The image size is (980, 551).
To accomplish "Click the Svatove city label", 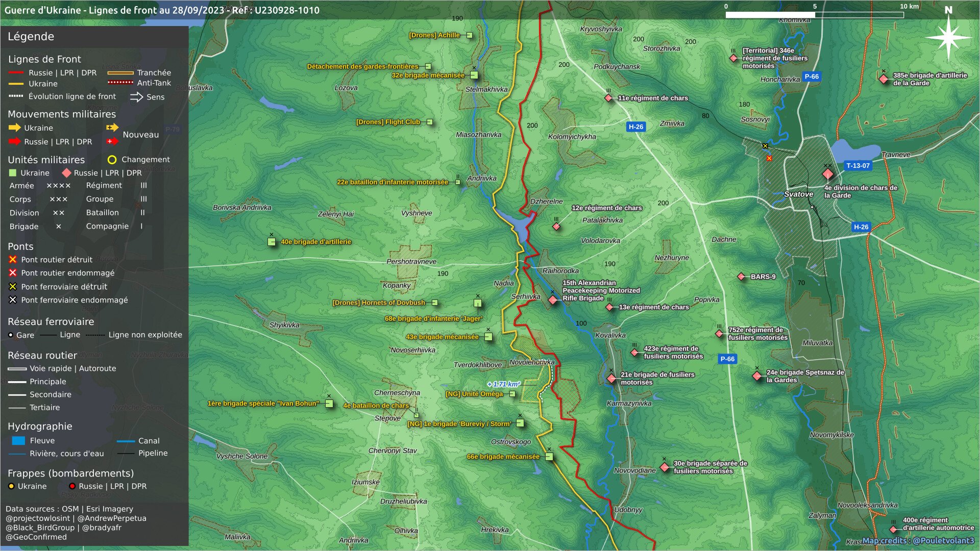I will point(798,194).
